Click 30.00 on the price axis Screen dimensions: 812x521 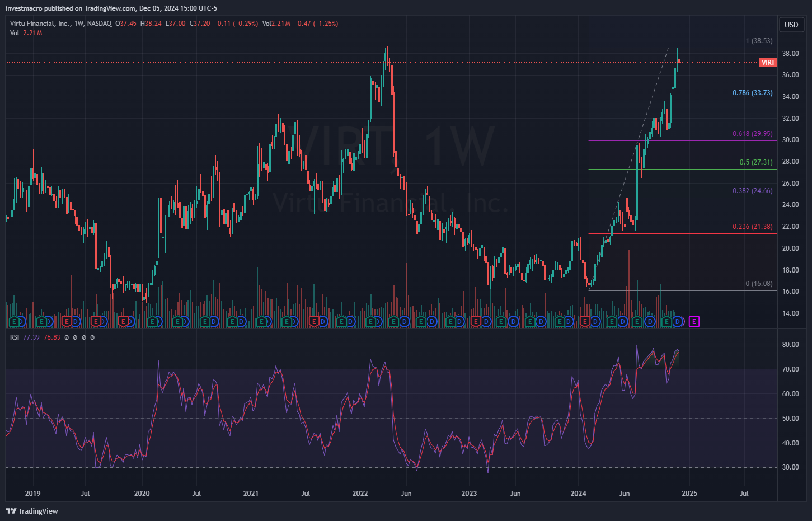click(x=790, y=140)
